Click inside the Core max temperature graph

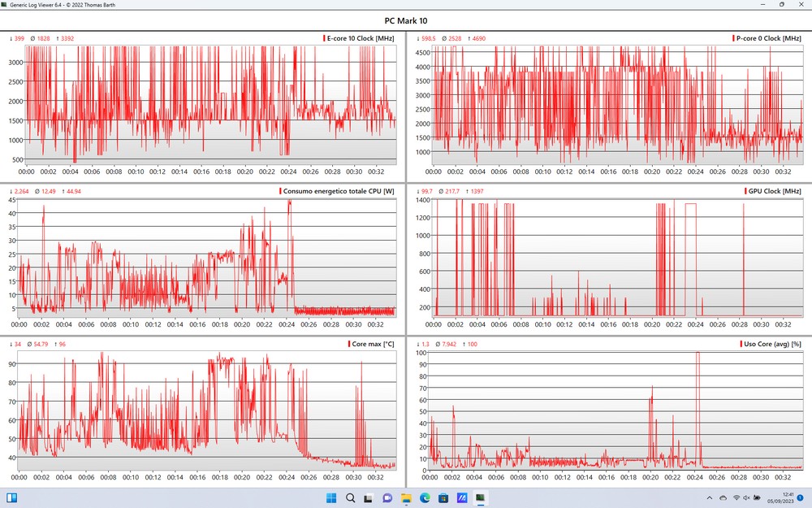tap(207, 411)
